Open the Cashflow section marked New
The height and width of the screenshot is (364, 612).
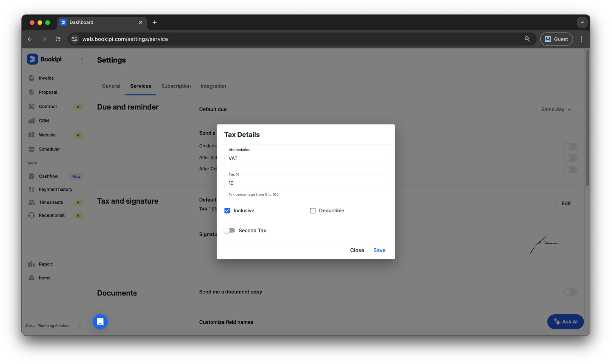pos(49,176)
